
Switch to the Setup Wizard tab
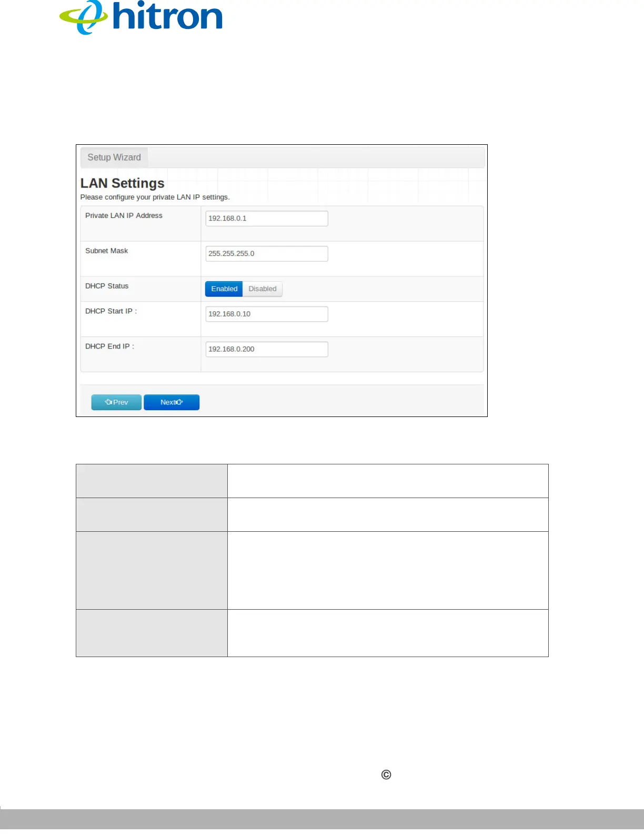pos(114,157)
